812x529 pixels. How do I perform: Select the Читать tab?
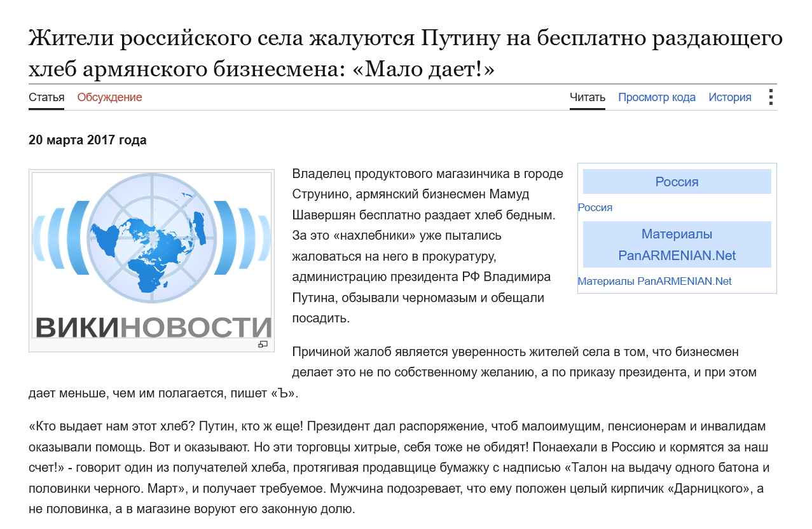(x=588, y=97)
